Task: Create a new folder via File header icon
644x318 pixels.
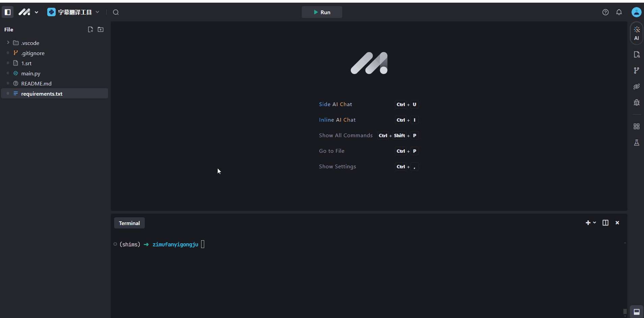Action: [101, 29]
